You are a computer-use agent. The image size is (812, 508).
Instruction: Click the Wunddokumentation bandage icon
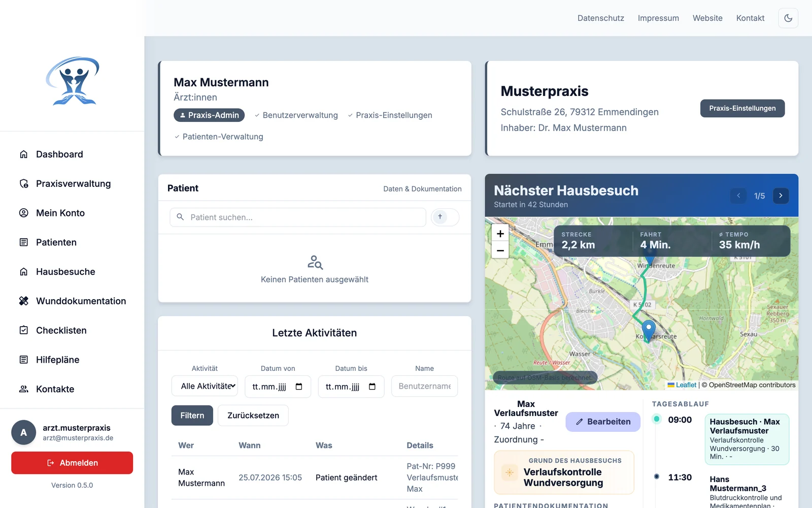[x=24, y=301]
